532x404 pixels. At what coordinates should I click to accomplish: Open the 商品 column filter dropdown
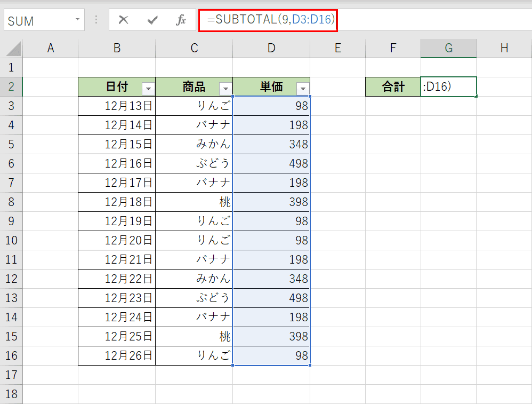(x=225, y=89)
